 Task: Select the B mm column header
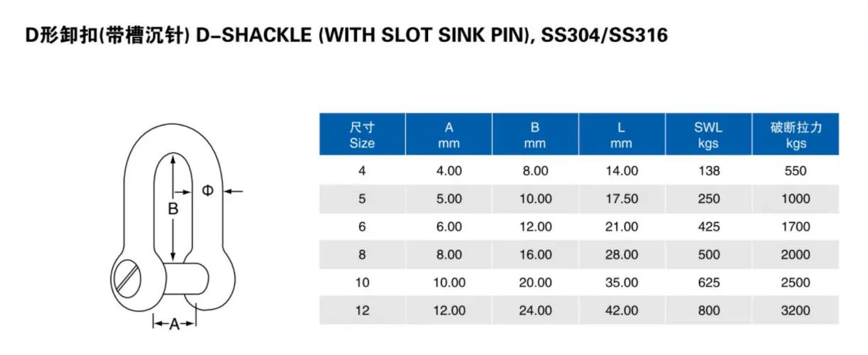point(535,135)
